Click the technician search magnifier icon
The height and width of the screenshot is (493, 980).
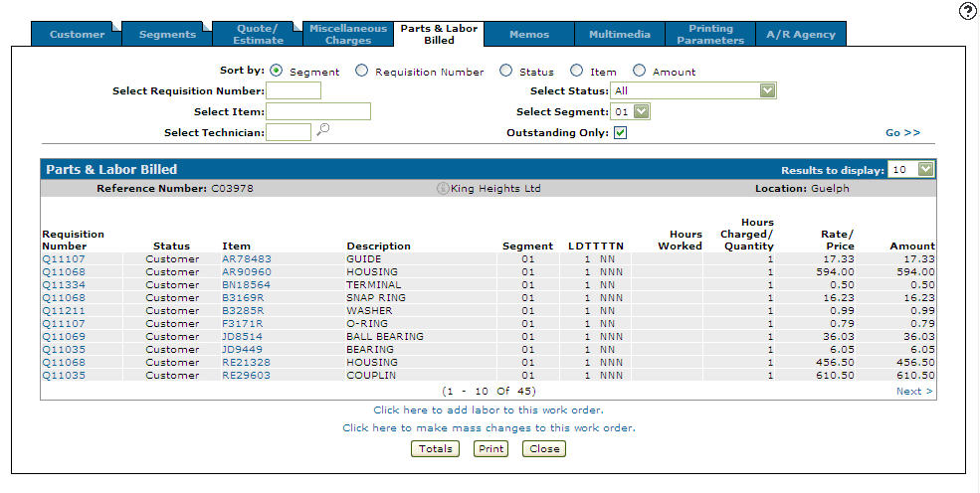(x=322, y=130)
